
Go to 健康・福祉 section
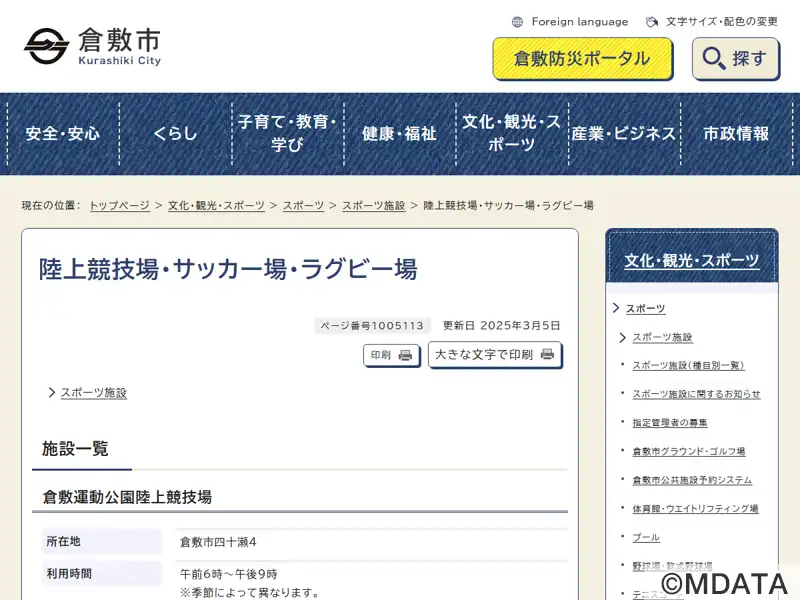pos(399,133)
